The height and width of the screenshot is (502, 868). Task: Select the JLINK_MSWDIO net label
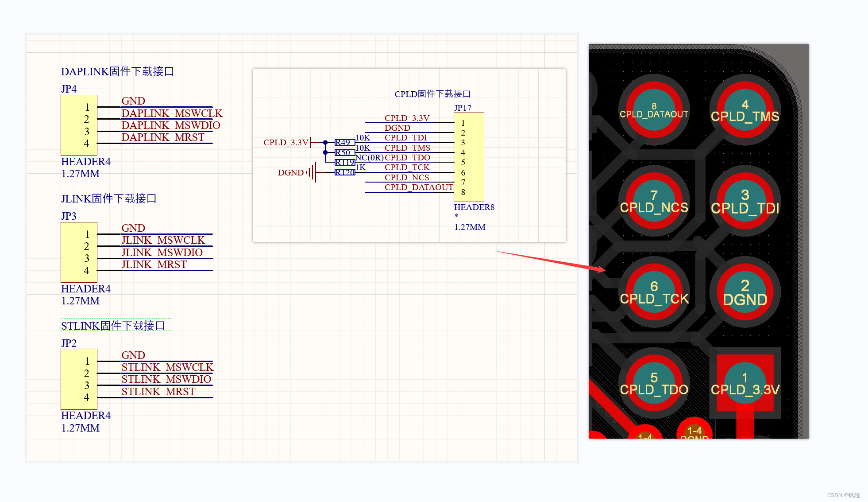pyautogui.click(x=162, y=253)
